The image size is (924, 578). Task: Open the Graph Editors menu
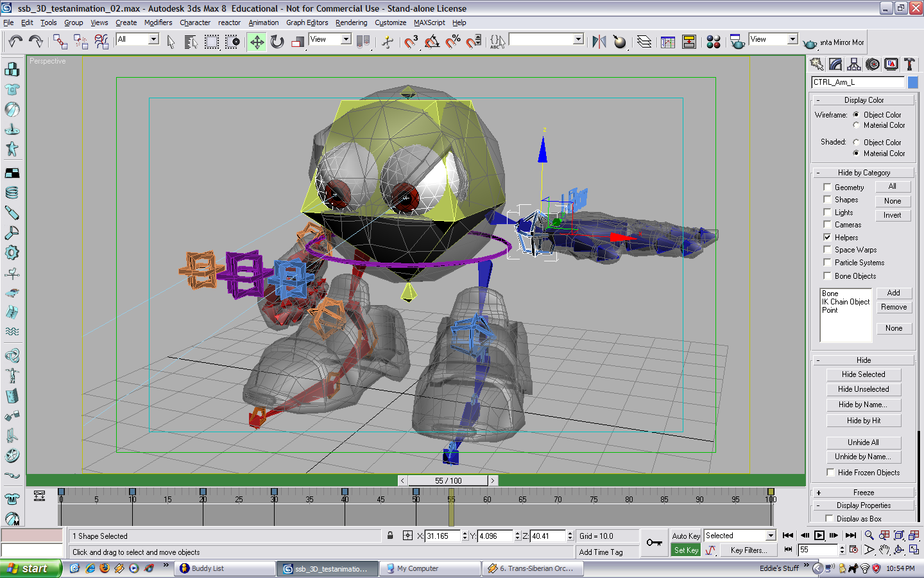click(x=307, y=22)
